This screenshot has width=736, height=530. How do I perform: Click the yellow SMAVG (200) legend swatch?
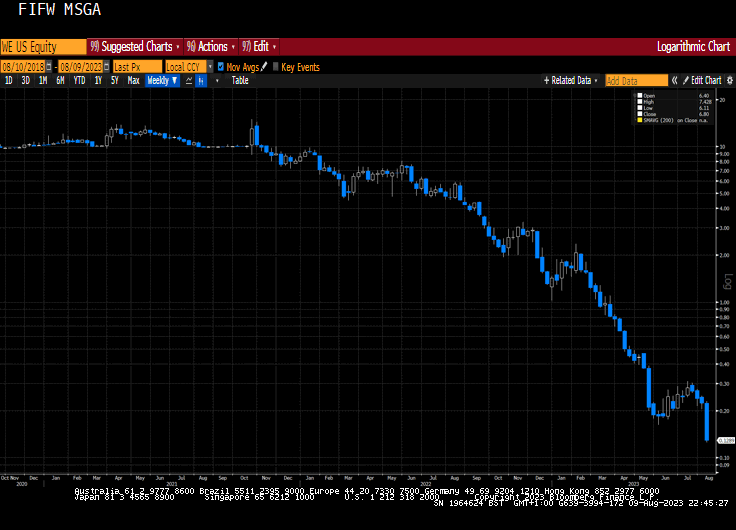tap(639, 120)
